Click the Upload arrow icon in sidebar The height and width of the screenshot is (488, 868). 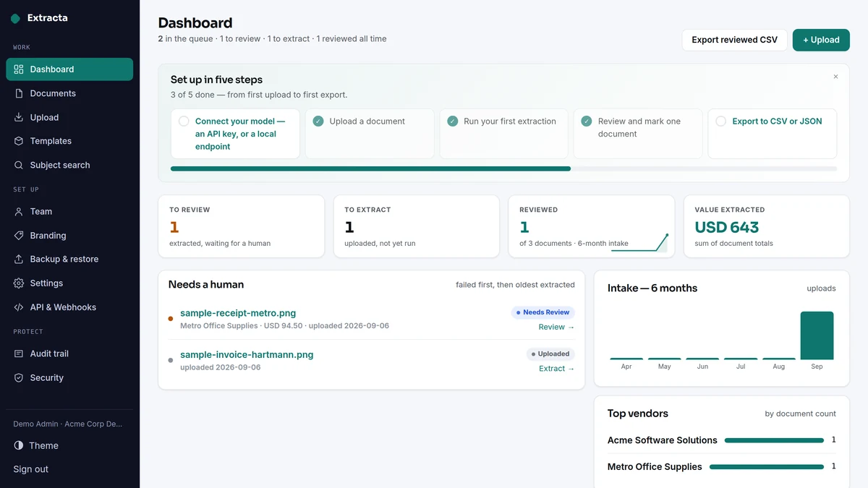point(19,117)
